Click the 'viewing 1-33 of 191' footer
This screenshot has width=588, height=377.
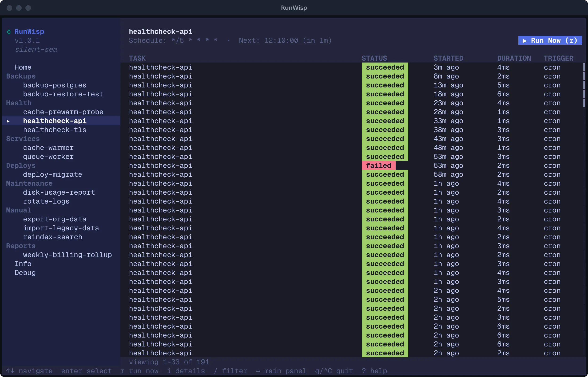tap(169, 362)
